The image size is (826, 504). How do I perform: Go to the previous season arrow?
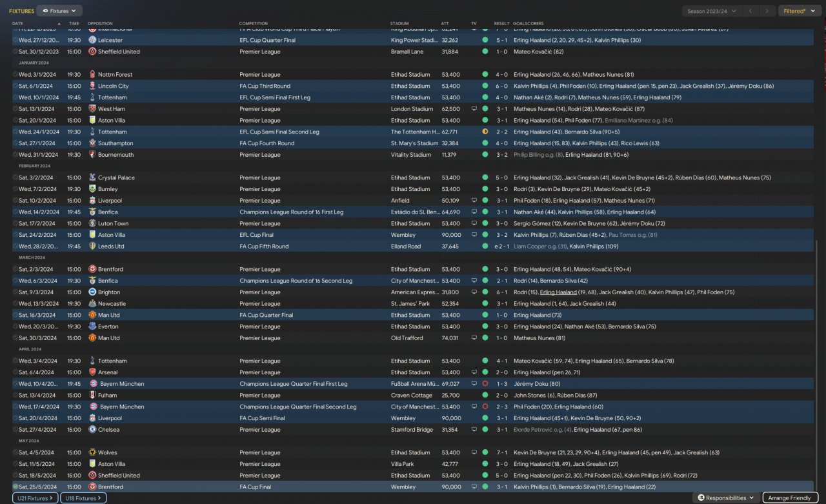click(x=750, y=11)
